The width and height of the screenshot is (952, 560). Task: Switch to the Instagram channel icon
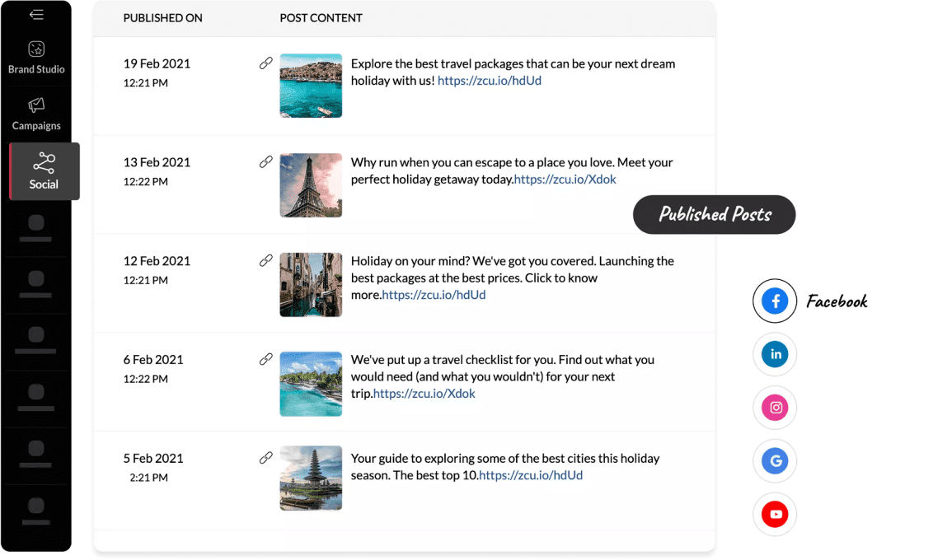[x=775, y=408]
